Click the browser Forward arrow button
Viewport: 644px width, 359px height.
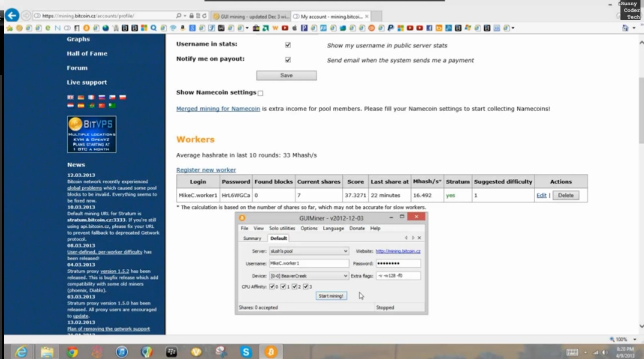(x=26, y=16)
